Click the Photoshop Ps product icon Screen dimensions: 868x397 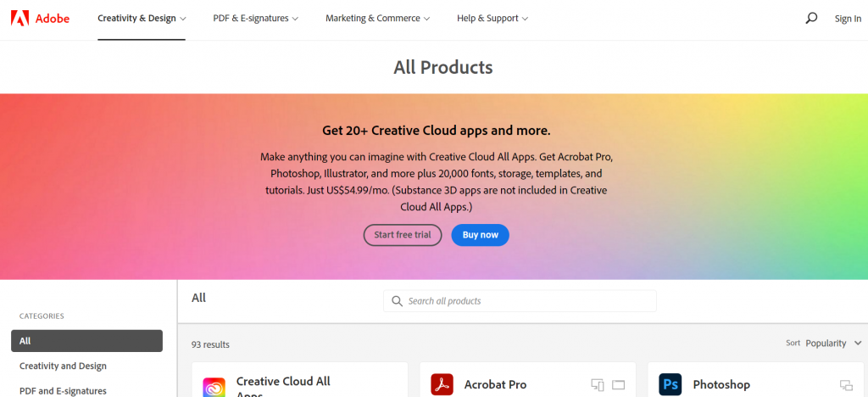coord(670,384)
